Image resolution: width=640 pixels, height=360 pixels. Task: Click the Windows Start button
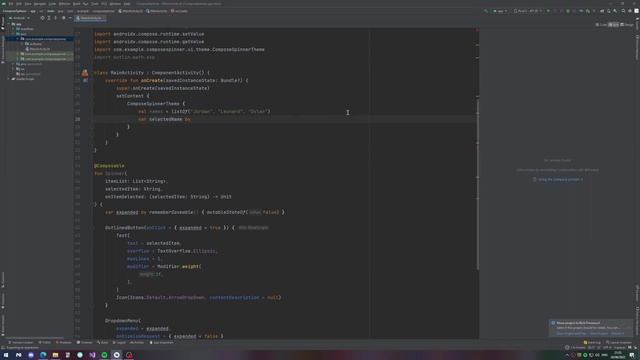click(6, 355)
